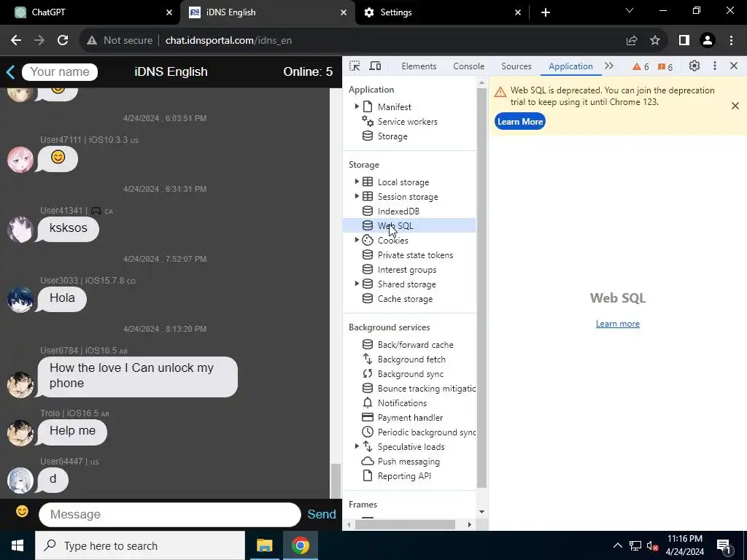Toggle the browser side panel icon

coord(684,41)
